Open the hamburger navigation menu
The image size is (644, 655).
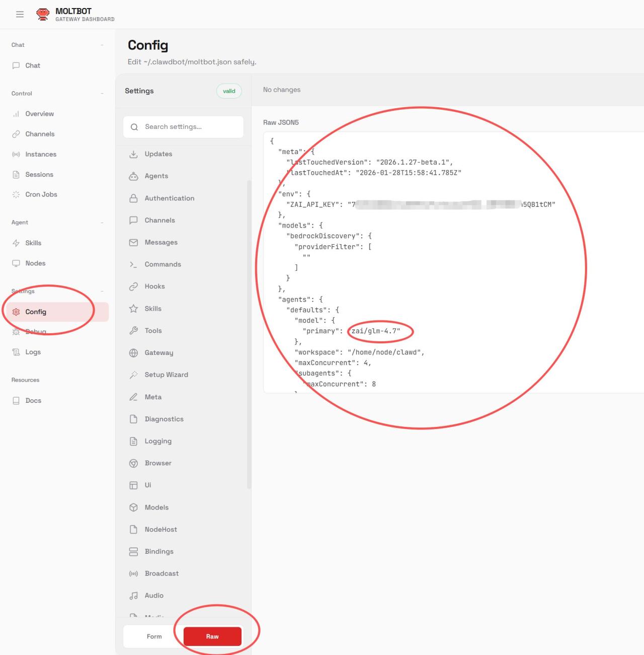click(x=20, y=15)
